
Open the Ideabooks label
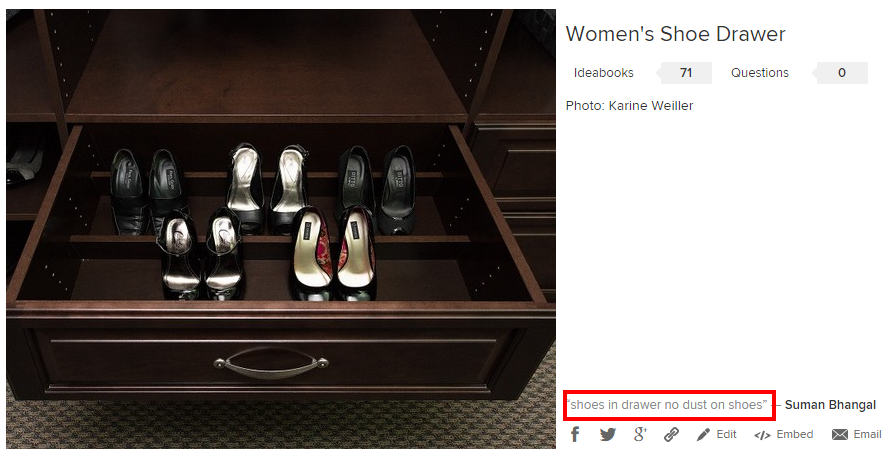[604, 73]
